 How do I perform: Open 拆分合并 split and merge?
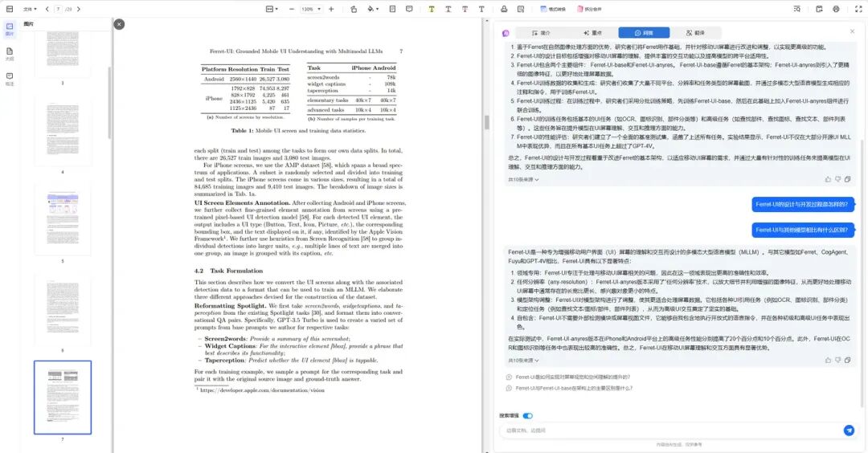click(x=590, y=9)
